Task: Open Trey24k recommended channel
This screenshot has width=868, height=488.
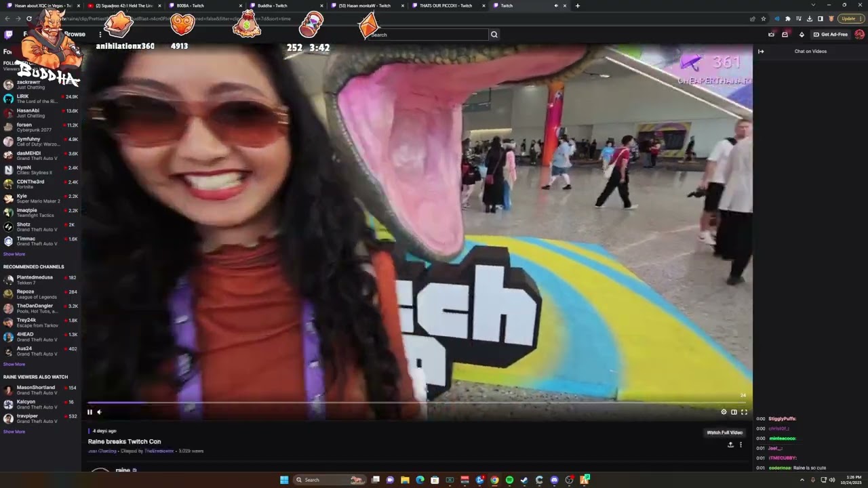Action: pos(41,323)
